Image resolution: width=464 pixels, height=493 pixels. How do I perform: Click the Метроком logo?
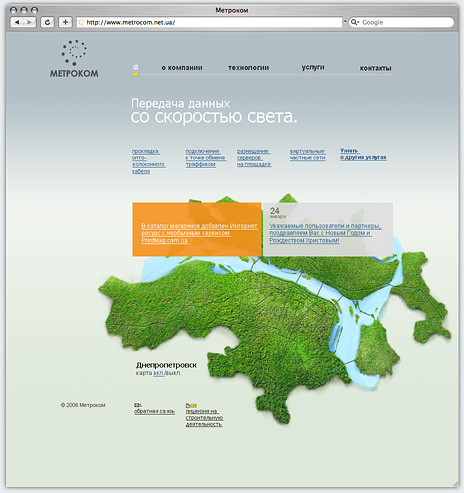pos(74,59)
